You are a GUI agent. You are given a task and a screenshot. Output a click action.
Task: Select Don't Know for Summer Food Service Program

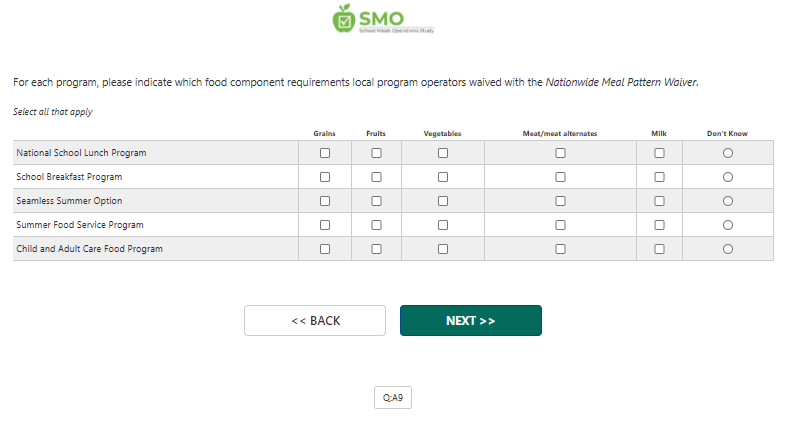[727, 225]
